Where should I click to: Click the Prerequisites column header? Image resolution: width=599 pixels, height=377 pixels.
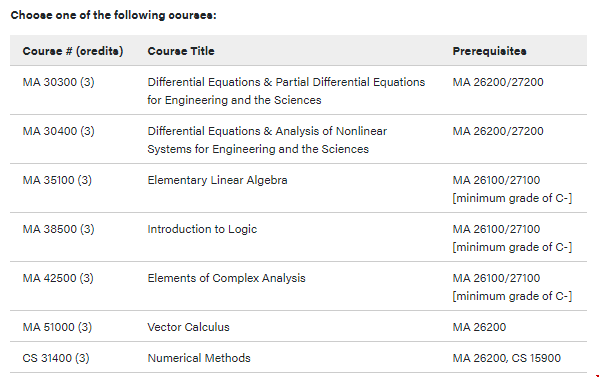(489, 51)
